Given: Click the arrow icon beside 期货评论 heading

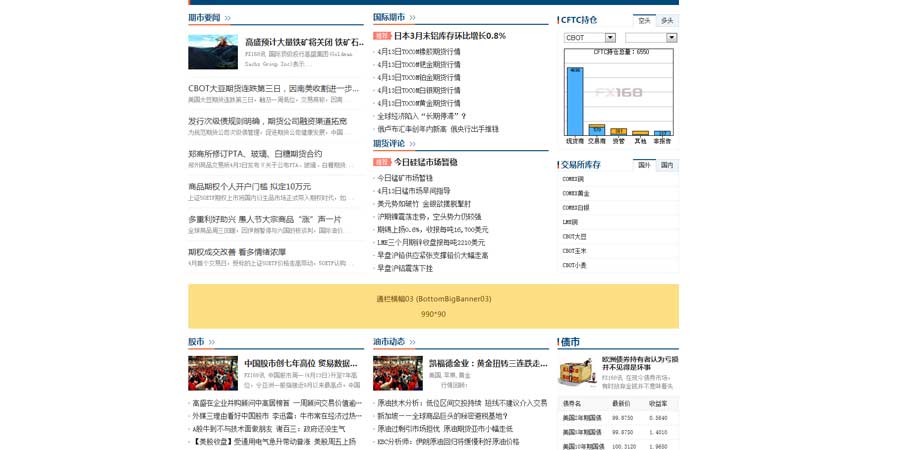Looking at the screenshot, I should coord(413,144).
